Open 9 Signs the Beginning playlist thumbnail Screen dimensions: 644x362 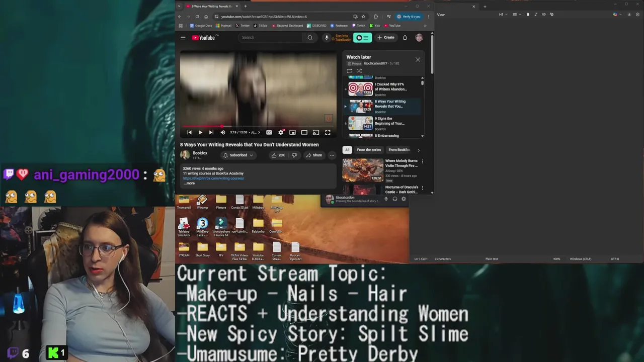point(360,123)
